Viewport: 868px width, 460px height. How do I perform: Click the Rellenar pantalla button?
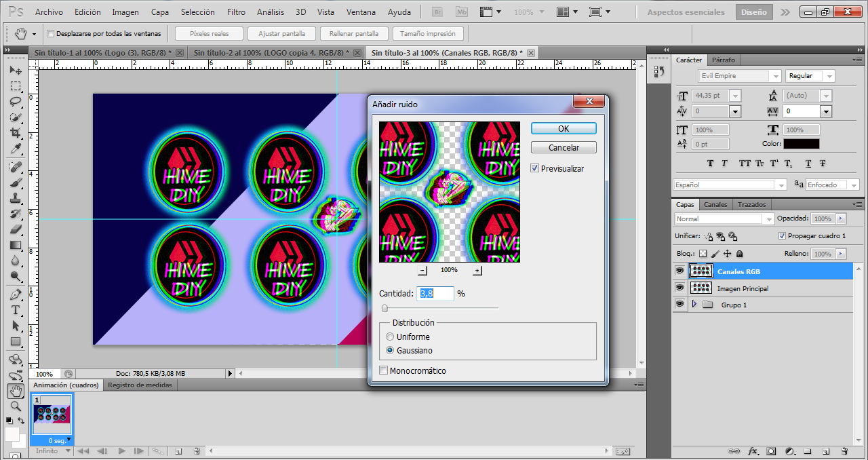click(x=354, y=33)
